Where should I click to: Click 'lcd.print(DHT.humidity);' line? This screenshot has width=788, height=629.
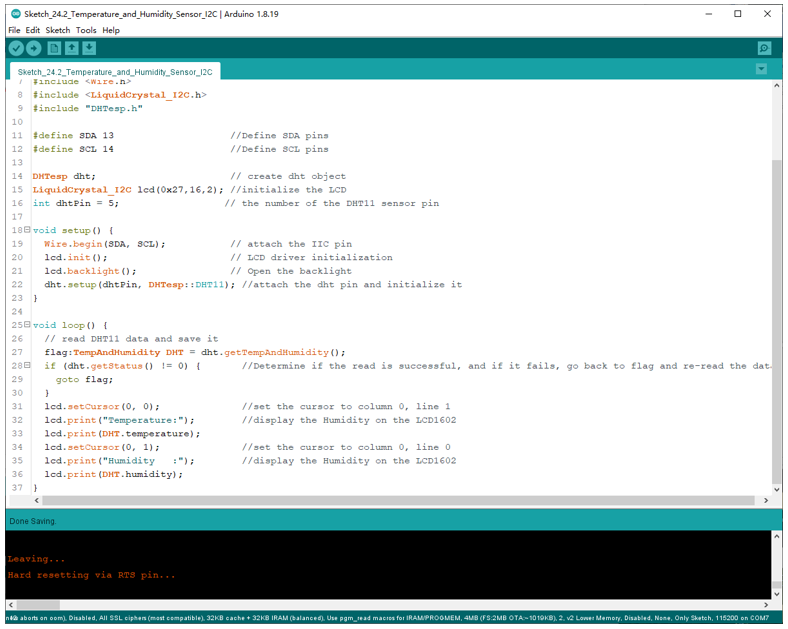pyautogui.click(x=114, y=475)
